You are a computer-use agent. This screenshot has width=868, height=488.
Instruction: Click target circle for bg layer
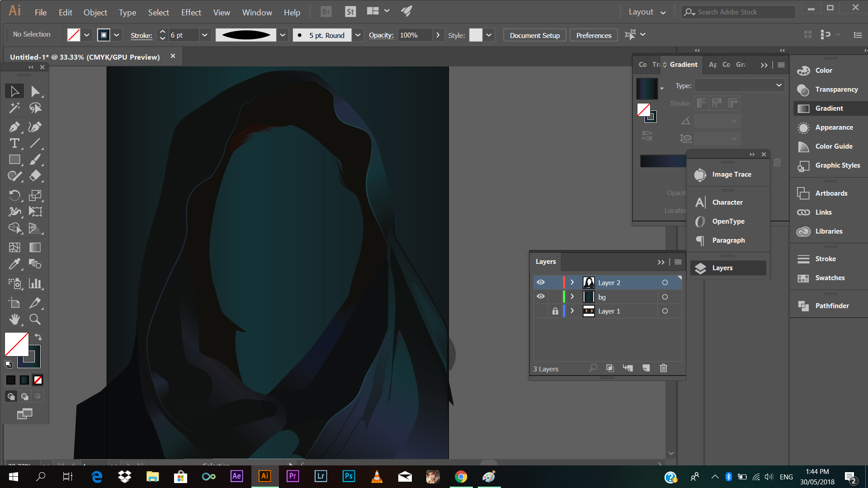coord(665,297)
